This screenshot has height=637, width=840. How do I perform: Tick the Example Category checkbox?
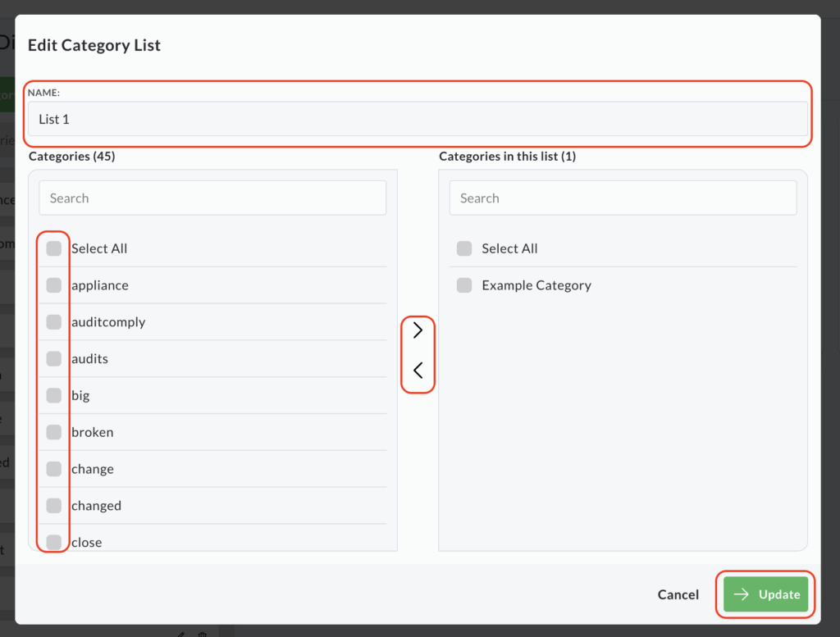point(464,285)
